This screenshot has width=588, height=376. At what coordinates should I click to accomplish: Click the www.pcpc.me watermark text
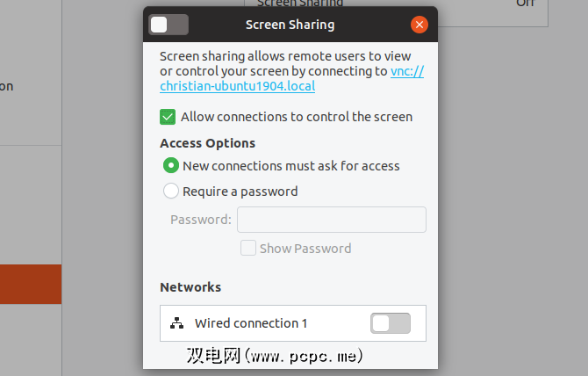point(275,356)
